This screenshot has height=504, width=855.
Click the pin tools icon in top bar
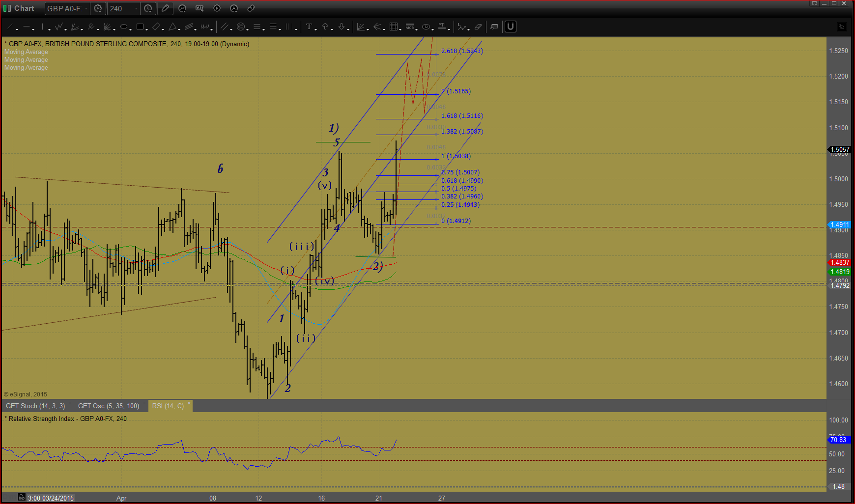pos(251,8)
